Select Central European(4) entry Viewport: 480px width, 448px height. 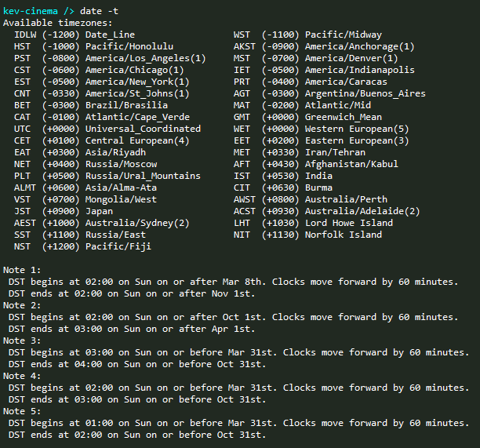pos(137,140)
